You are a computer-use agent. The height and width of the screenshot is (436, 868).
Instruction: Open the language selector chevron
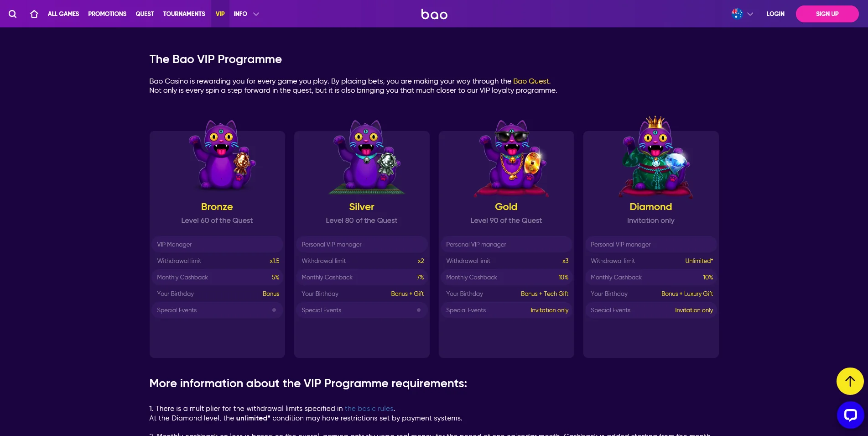coord(750,14)
